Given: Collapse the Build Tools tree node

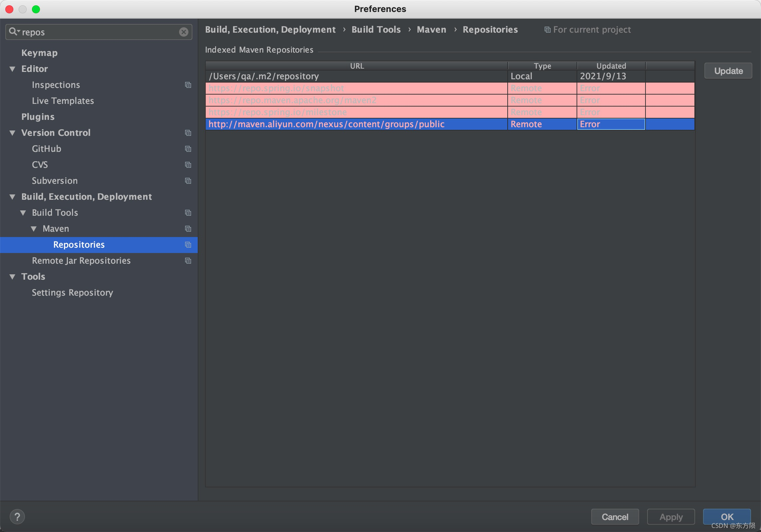Looking at the screenshot, I should [23, 213].
